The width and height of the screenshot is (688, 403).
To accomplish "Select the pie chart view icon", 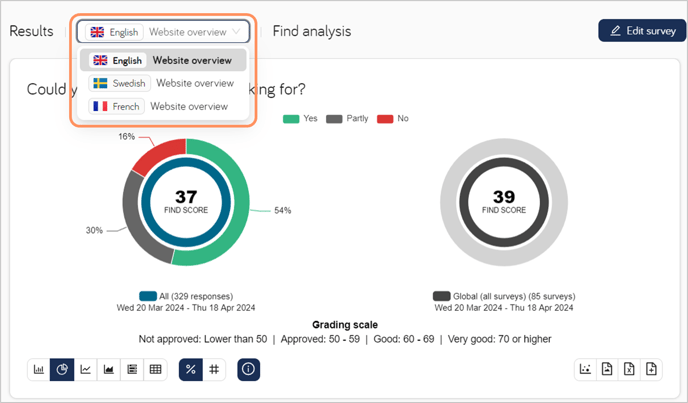I will [62, 370].
